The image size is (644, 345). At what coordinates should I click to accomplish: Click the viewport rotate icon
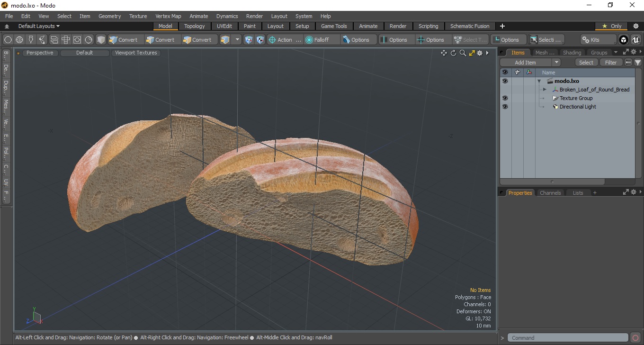click(453, 53)
